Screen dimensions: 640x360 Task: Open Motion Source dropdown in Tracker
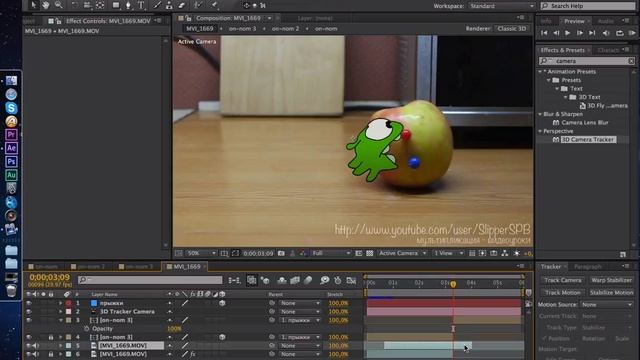pyautogui.click(x=606, y=305)
